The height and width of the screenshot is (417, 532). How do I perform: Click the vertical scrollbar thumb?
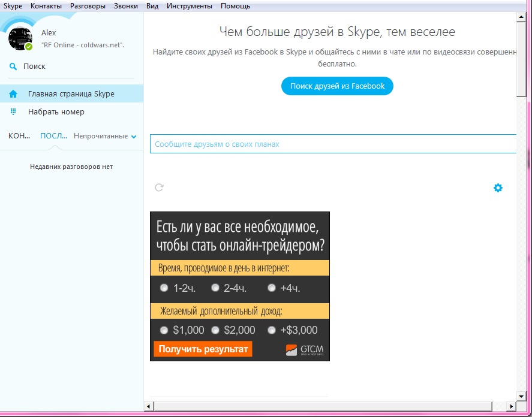(521, 59)
